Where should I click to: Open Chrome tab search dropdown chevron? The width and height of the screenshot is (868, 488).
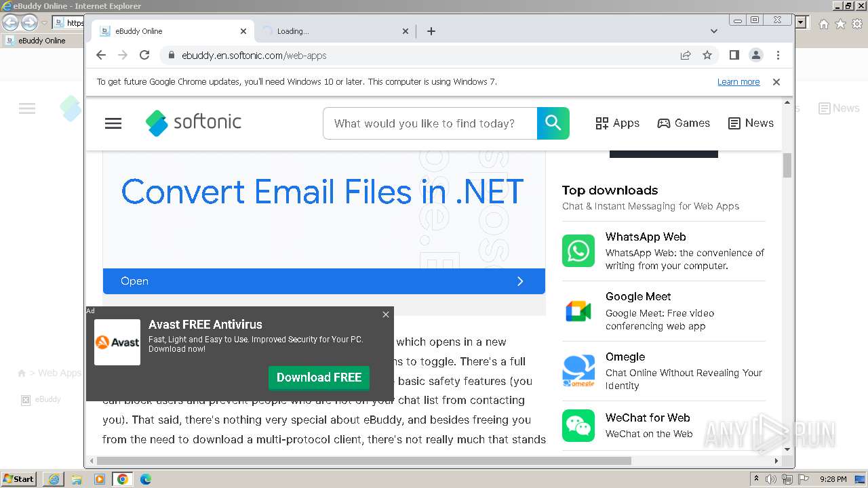coord(713,31)
